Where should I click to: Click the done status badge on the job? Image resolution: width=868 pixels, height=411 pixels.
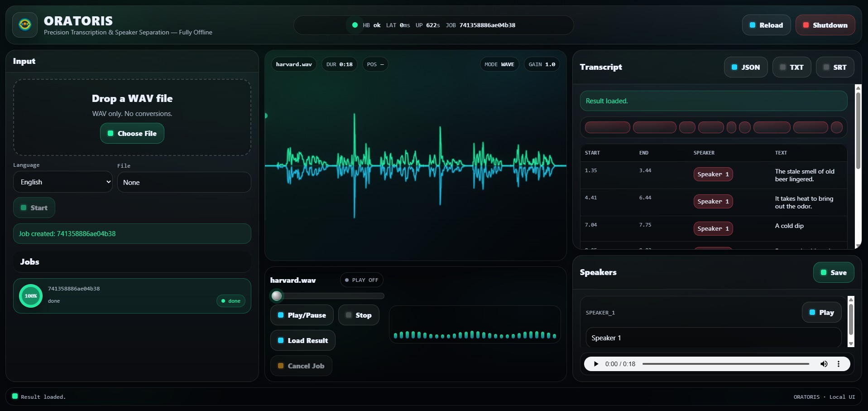(230, 301)
